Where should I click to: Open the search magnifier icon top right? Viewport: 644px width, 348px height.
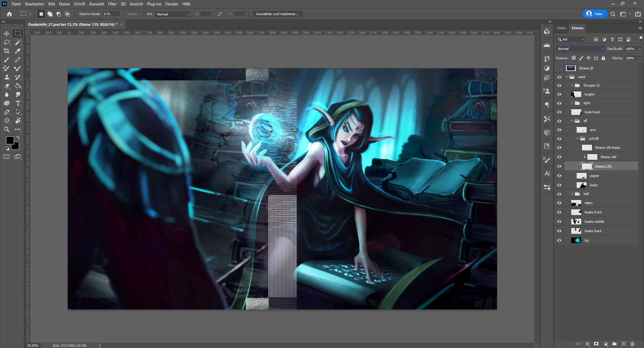click(x=613, y=14)
